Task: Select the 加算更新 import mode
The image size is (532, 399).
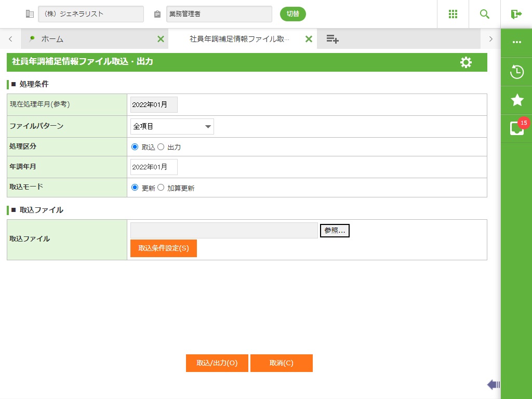Action: coord(161,188)
